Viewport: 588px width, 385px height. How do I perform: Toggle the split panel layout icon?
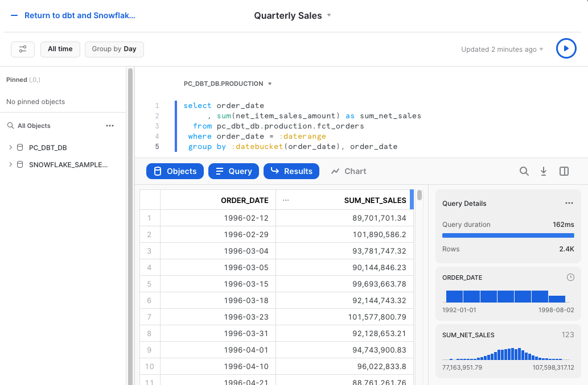pos(564,171)
